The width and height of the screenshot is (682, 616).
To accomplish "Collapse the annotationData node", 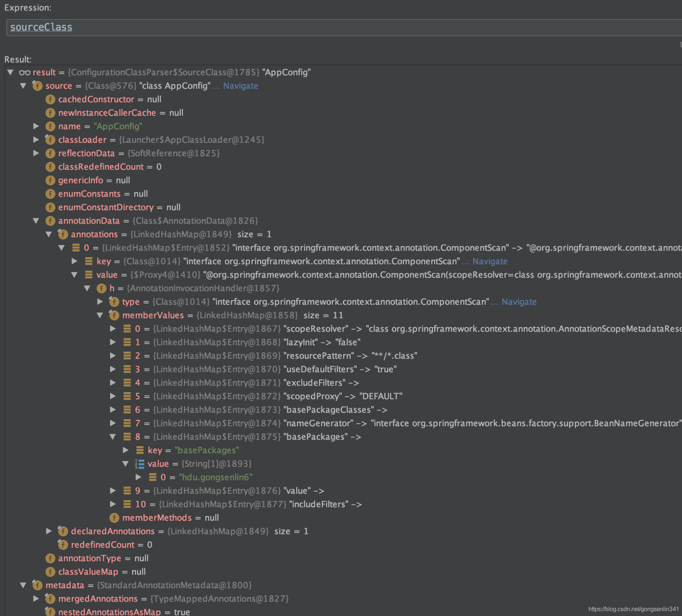I will [36, 221].
